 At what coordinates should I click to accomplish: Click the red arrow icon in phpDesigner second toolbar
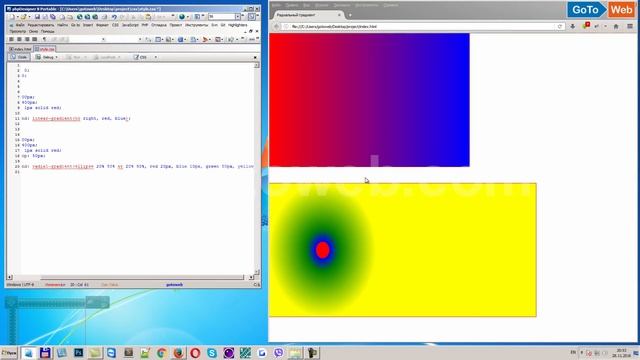tap(205, 39)
